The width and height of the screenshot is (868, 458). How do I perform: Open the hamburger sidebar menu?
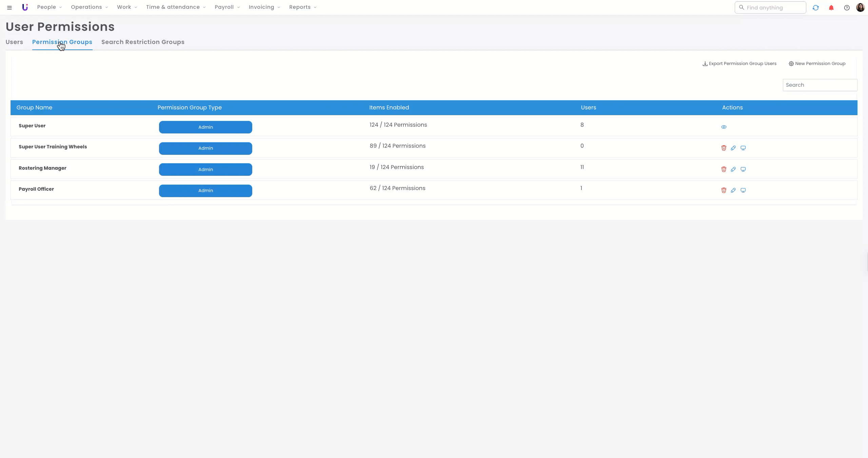(9, 7)
